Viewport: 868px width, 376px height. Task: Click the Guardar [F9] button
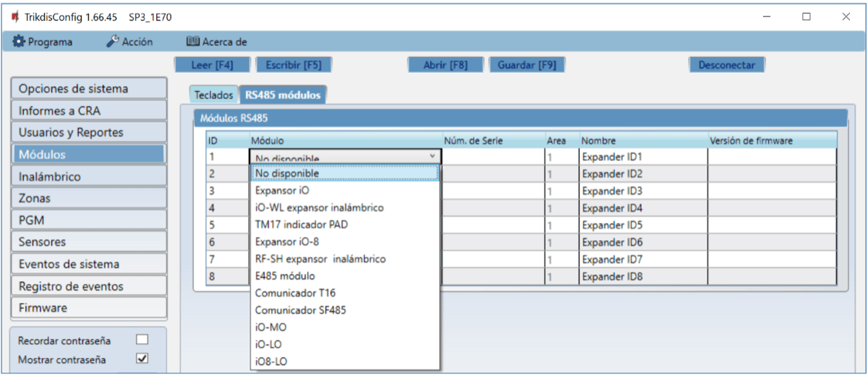527,65
